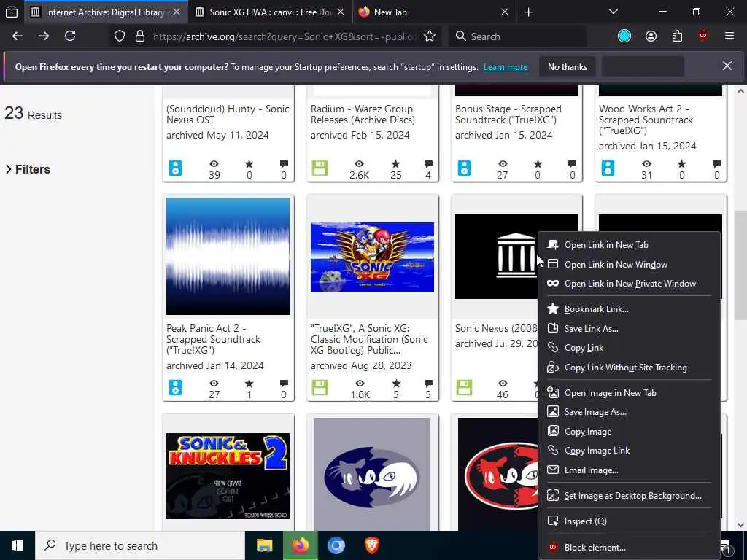Reload the current page
The width and height of the screenshot is (747, 560).
(70, 36)
